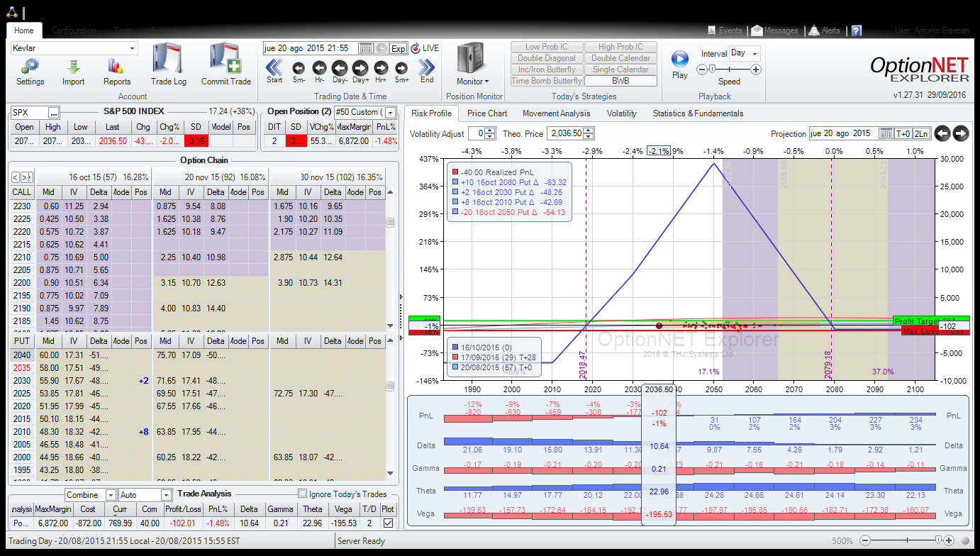Open the Volatility tab

click(621, 113)
